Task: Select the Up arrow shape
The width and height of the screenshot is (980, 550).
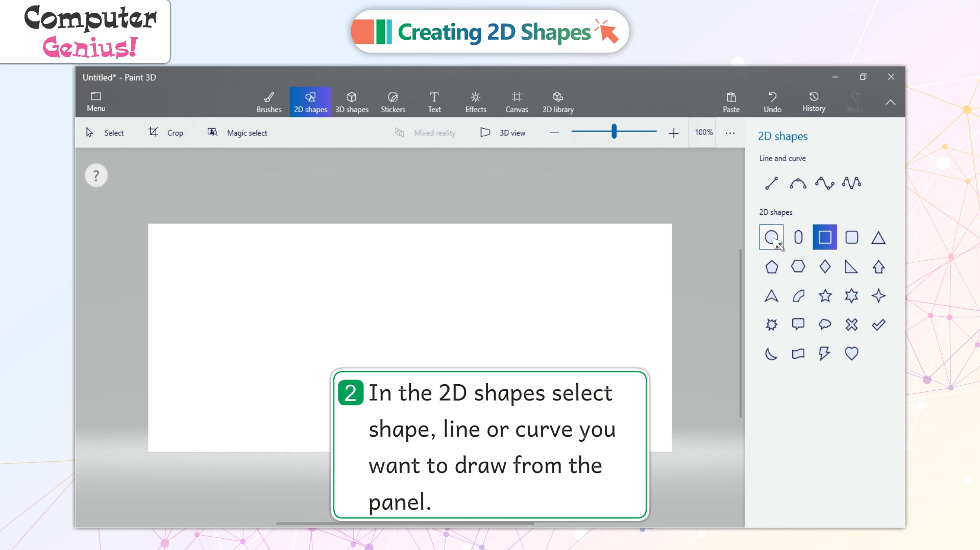Action: pos(878,267)
